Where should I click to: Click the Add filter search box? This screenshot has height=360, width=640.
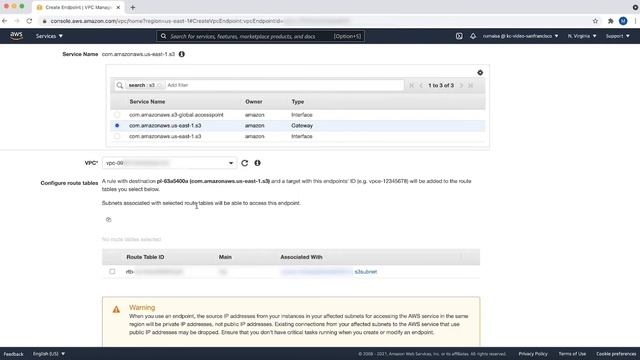tap(284, 85)
